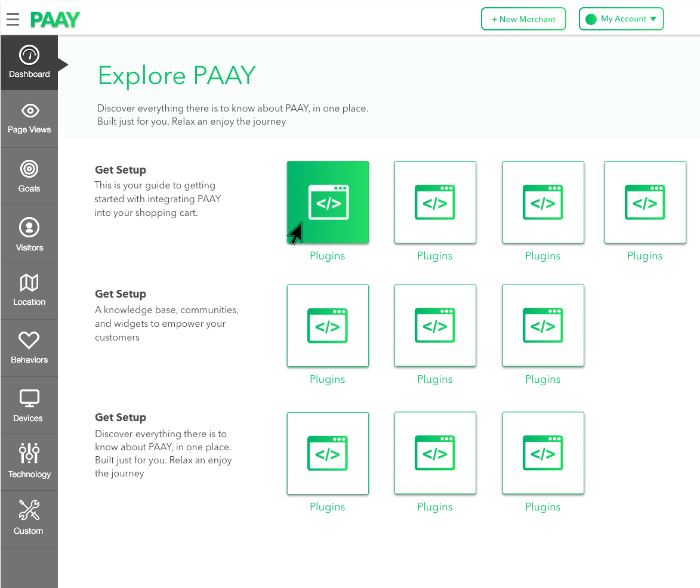
Task: Open the third Plugins tile in the Discover everything row
Action: point(543,453)
